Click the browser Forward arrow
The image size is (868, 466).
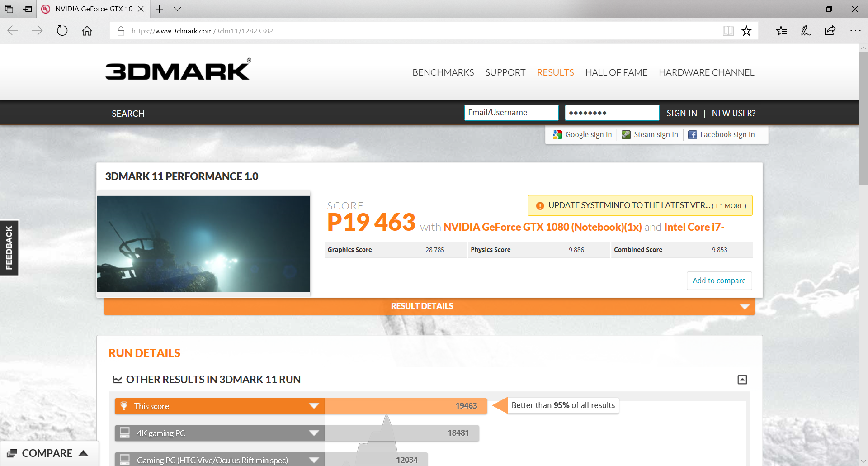pyautogui.click(x=37, y=31)
